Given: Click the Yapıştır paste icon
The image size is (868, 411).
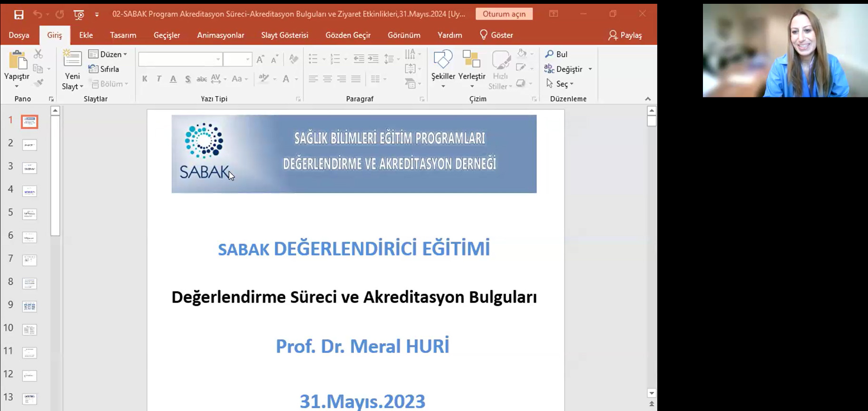Looking at the screenshot, I should [x=17, y=60].
